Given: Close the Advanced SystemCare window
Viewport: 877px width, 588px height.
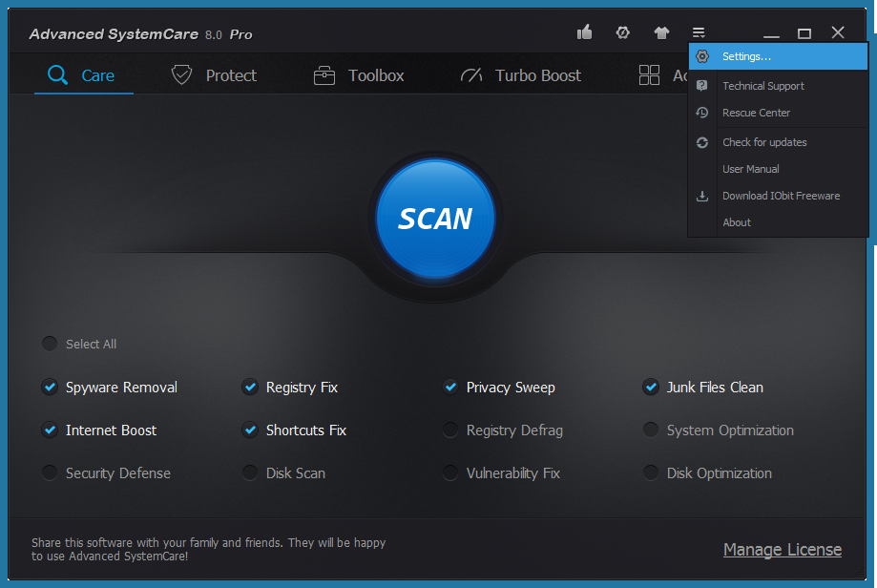Looking at the screenshot, I should point(838,32).
